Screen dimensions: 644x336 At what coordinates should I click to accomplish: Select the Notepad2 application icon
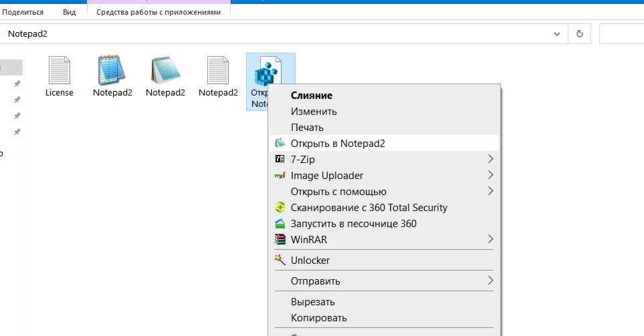(x=112, y=70)
